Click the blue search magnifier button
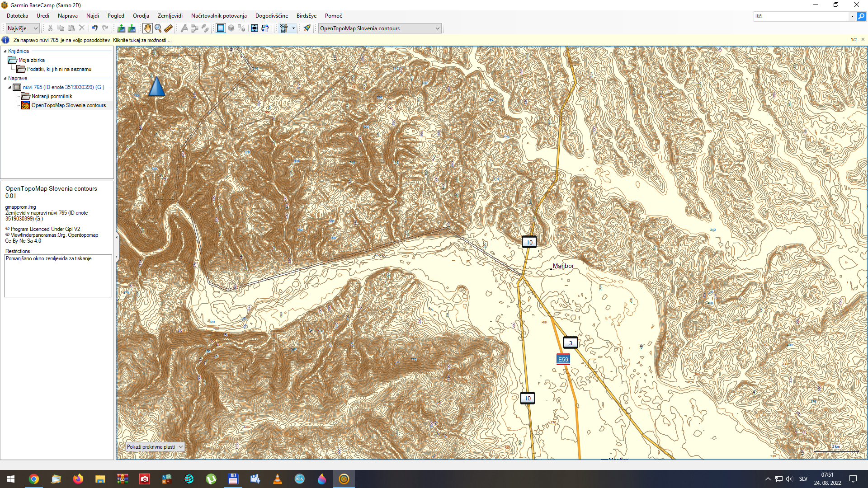This screenshot has height=488, width=868. point(861,16)
